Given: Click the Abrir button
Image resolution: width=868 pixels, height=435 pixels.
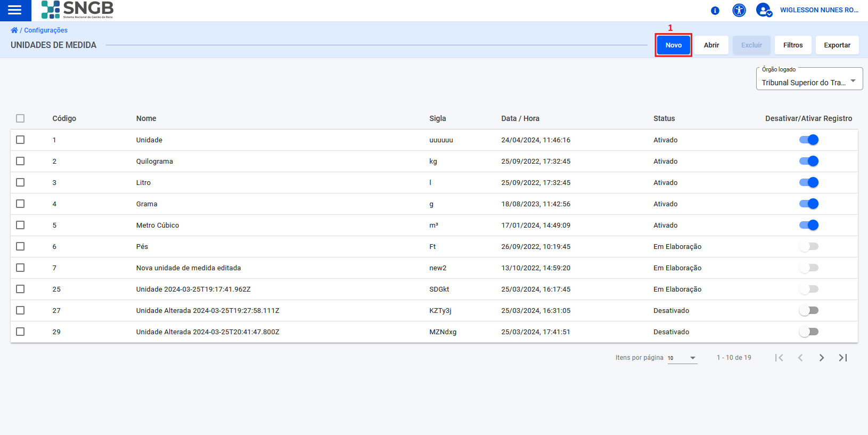Looking at the screenshot, I should (711, 45).
